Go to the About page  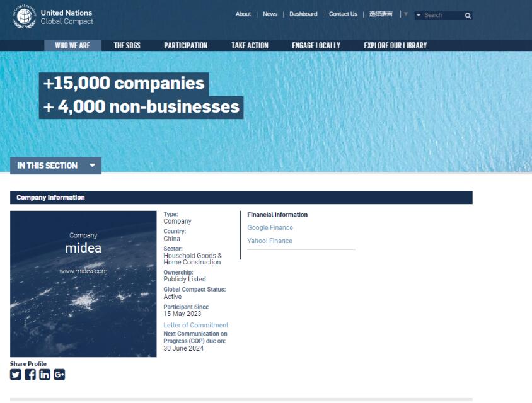pyautogui.click(x=243, y=14)
